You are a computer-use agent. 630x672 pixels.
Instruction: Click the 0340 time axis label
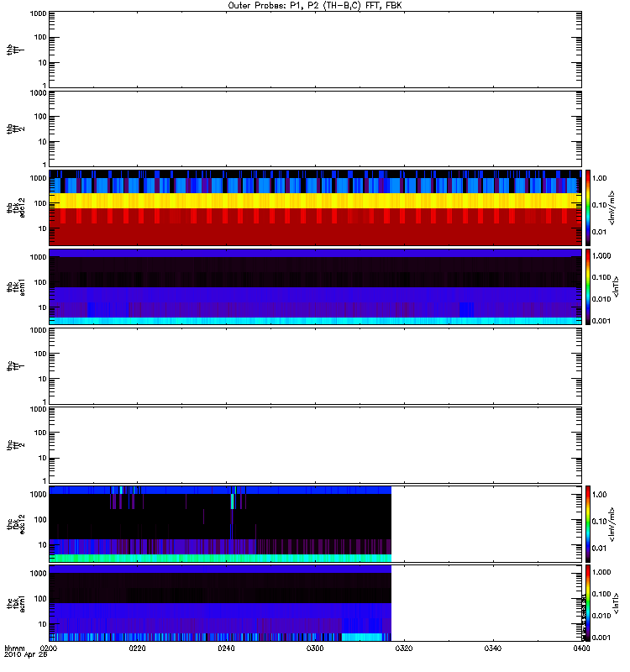(x=493, y=648)
